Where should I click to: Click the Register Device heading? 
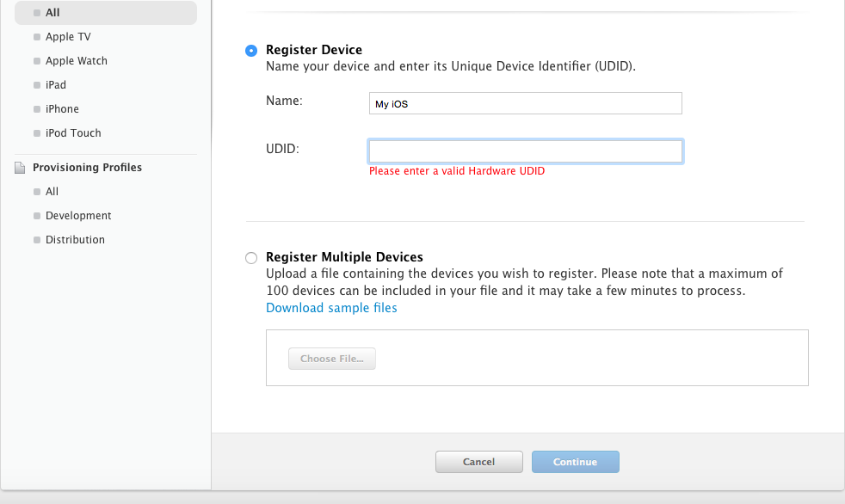click(x=314, y=50)
